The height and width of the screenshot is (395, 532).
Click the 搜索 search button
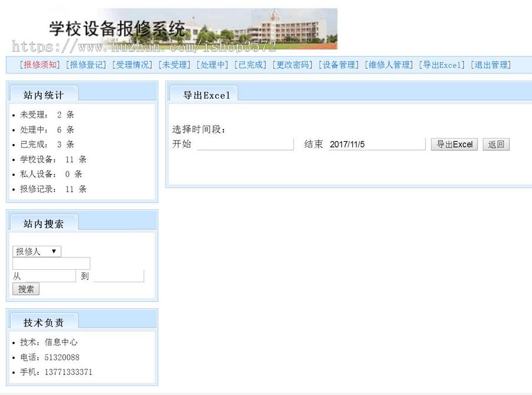25,289
